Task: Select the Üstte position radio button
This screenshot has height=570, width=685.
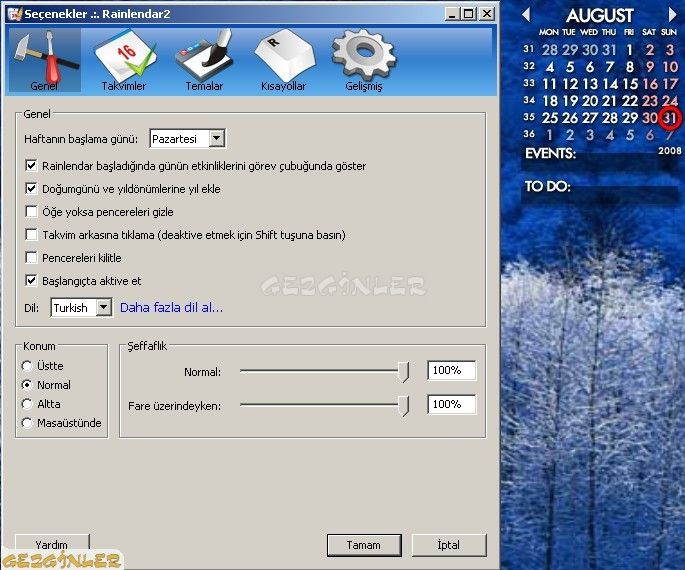Action: [x=27, y=366]
